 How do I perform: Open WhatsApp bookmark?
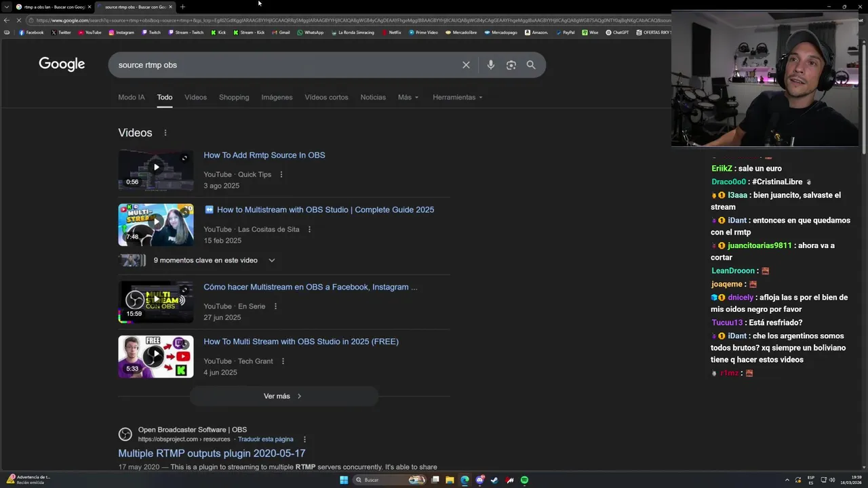tap(310, 33)
